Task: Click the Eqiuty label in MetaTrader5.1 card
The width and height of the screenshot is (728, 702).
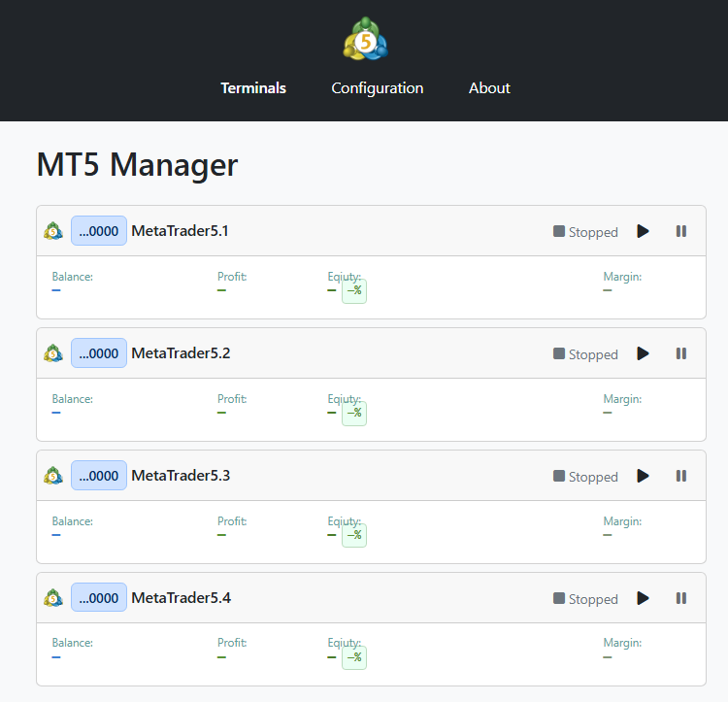Action: (x=344, y=277)
